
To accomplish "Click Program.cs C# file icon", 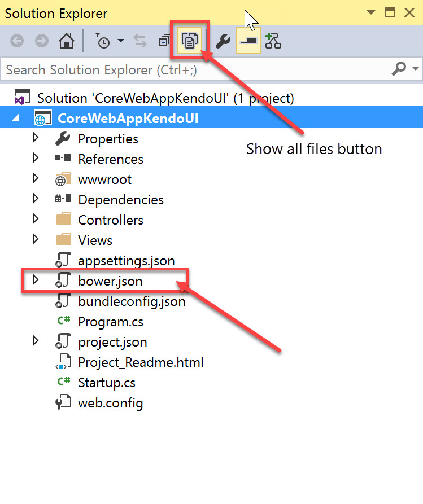I will tap(63, 320).
